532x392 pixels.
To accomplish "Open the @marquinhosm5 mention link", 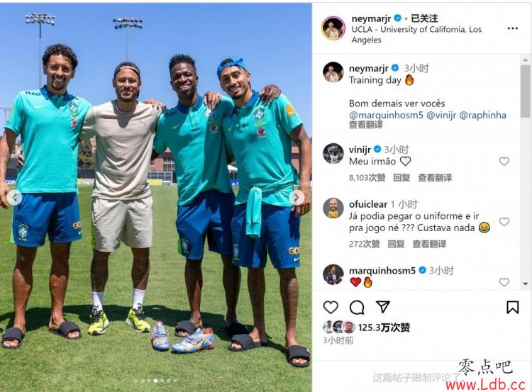I will point(386,115).
